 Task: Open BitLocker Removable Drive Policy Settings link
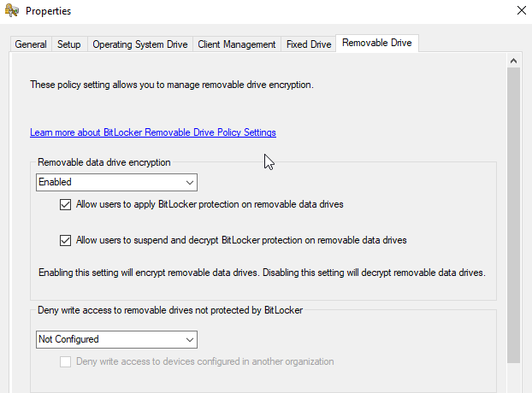(153, 132)
